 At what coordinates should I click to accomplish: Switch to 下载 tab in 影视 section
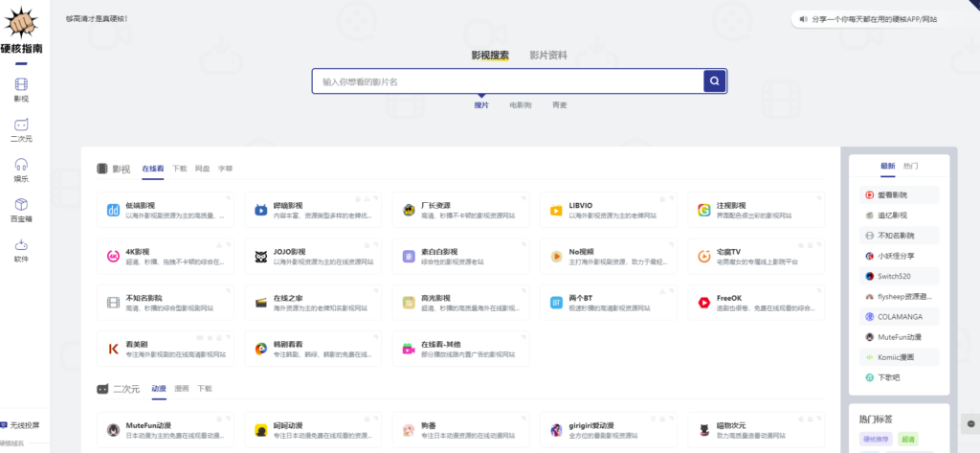point(179,169)
